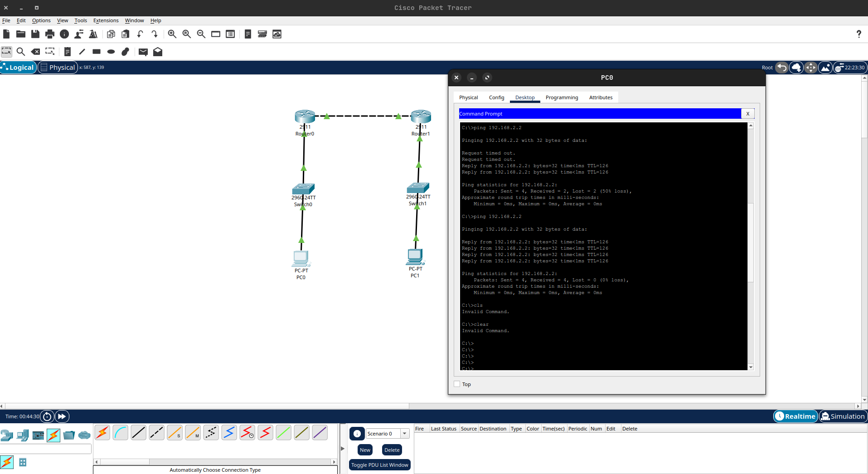The height and width of the screenshot is (474, 868).
Task: Open the Network Devices category icon
Action: (7, 435)
